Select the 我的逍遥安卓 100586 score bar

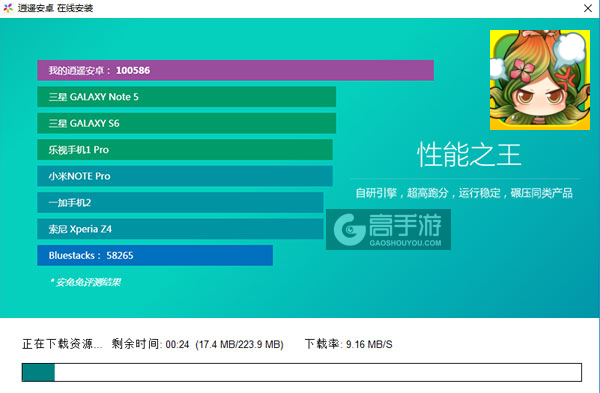pyautogui.click(x=235, y=70)
